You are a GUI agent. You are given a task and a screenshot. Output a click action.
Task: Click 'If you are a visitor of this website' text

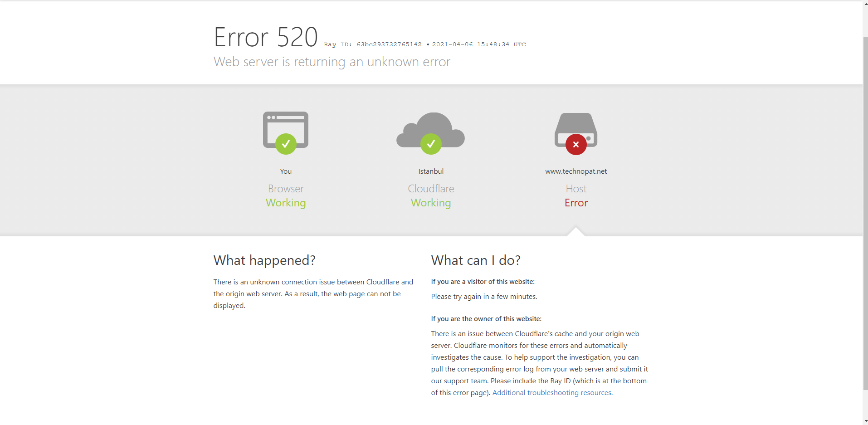pos(483,282)
